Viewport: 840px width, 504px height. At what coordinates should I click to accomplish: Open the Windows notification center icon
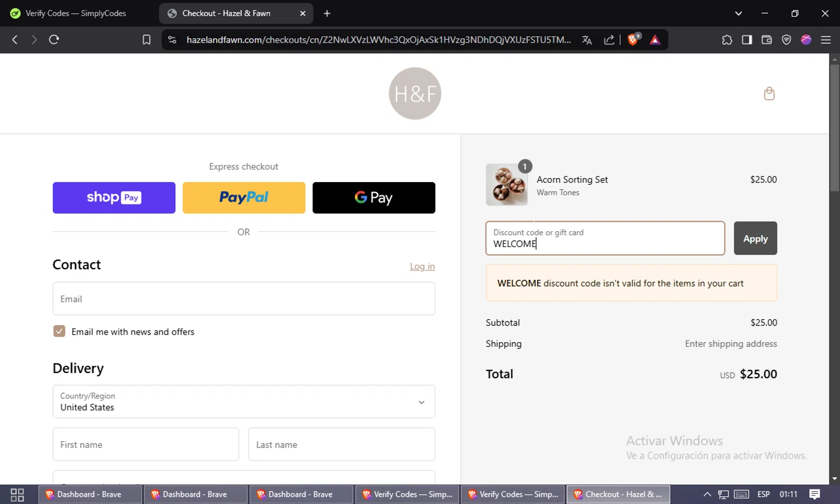click(x=815, y=494)
